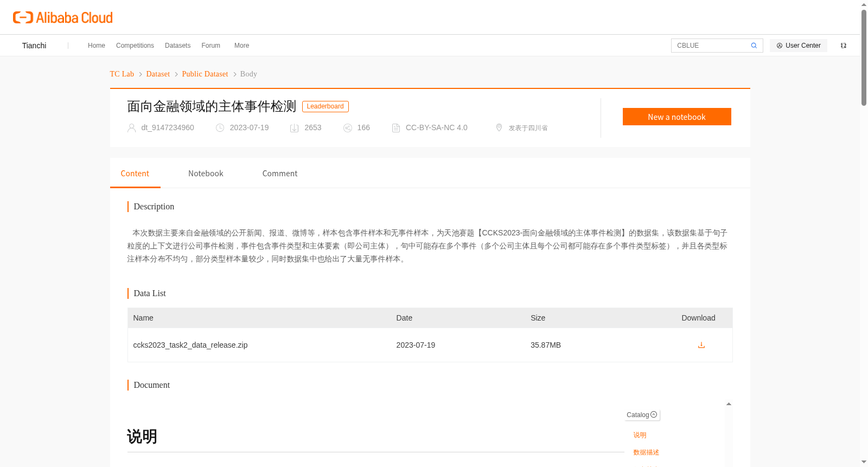This screenshot has width=868, height=467.
Task: Go to the Dataset breadcrumb
Action: [158, 74]
